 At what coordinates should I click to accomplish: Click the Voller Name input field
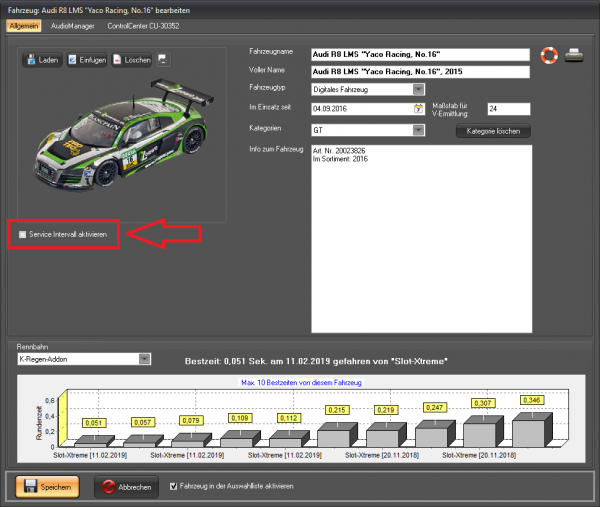[x=420, y=72]
